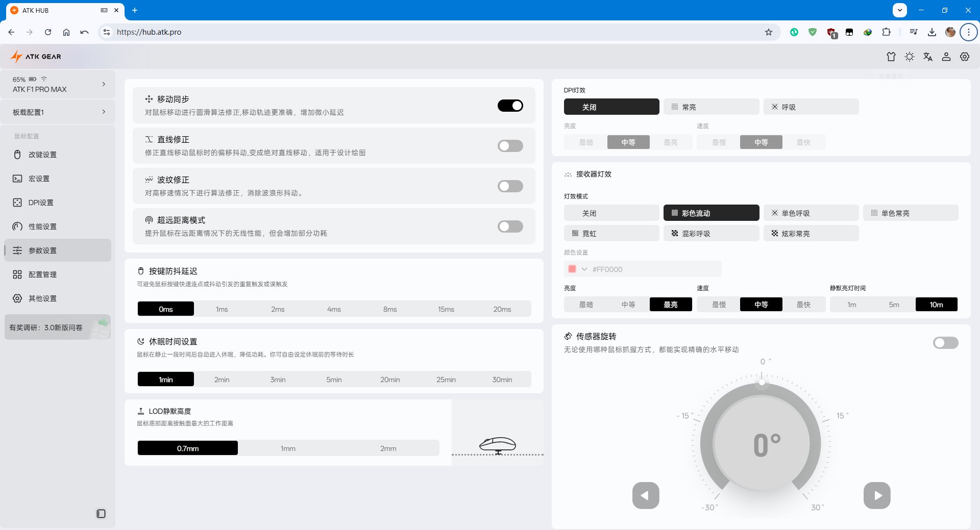Expand the 板载配置1 profile selector
This screenshot has width=980, height=530.
(x=104, y=112)
